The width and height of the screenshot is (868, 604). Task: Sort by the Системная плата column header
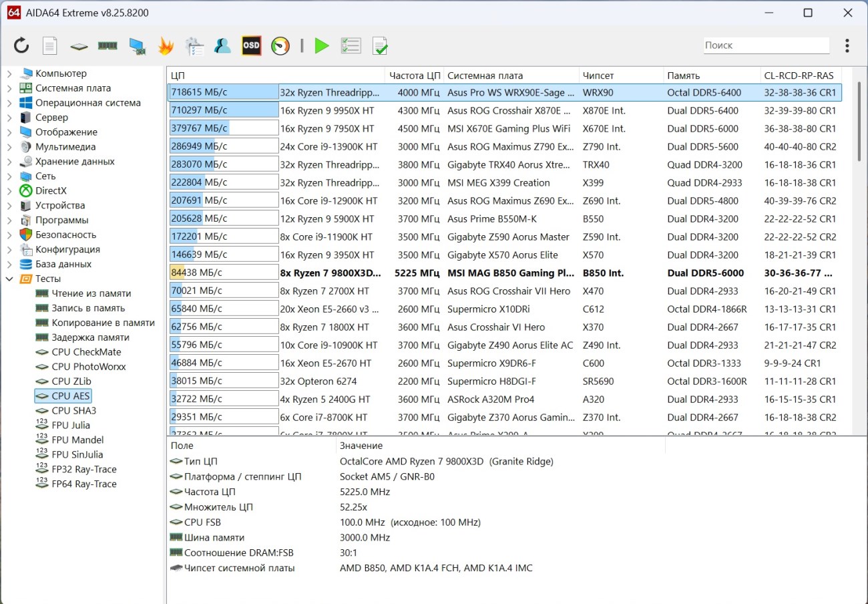coord(511,75)
